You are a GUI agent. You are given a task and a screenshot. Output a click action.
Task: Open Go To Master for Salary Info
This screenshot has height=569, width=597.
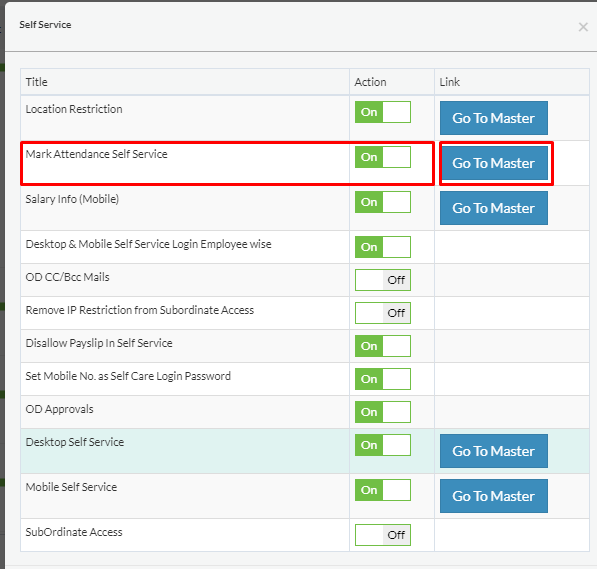(x=494, y=208)
